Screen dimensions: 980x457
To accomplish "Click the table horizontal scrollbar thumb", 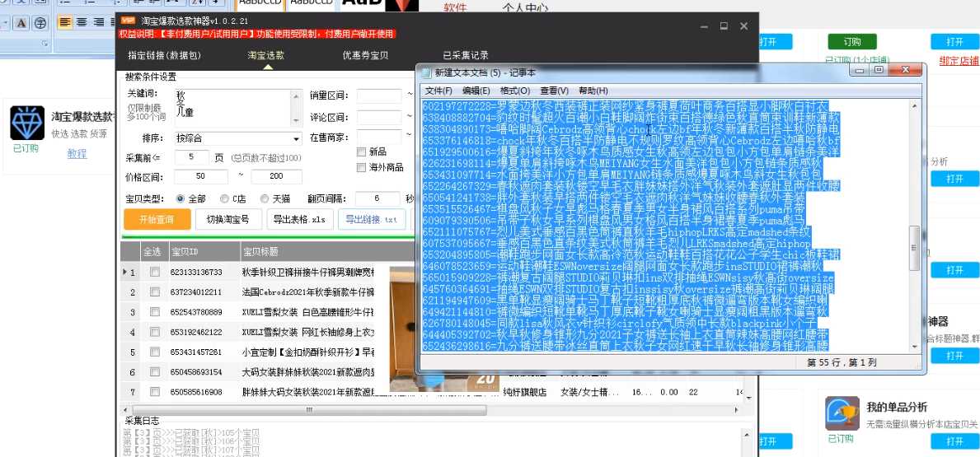I will click(308, 410).
